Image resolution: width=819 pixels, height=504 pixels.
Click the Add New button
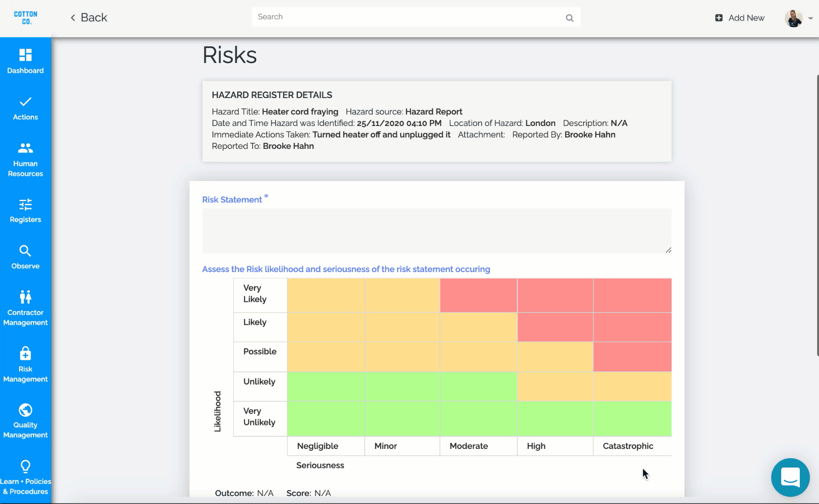(740, 18)
